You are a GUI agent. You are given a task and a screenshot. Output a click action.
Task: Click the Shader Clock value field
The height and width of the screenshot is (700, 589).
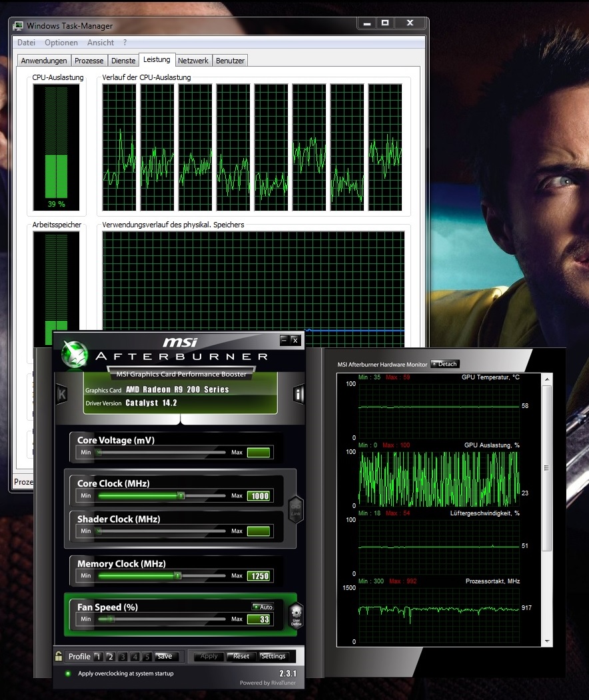tap(259, 531)
